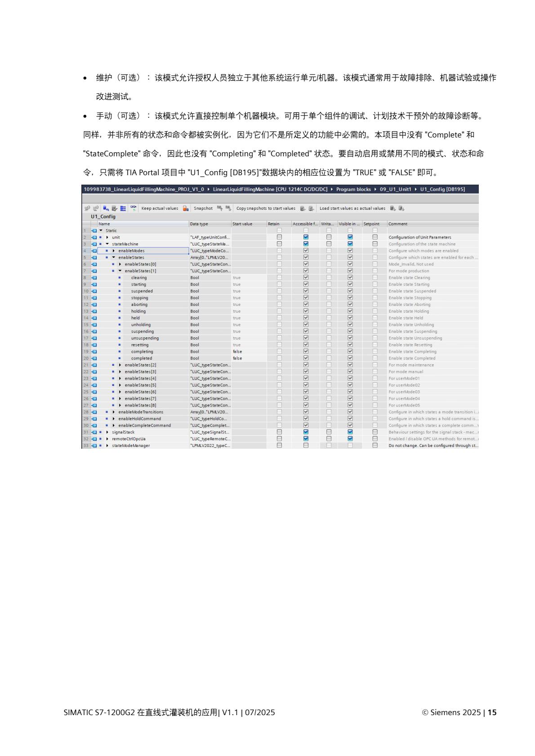The width and height of the screenshot is (535, 756).
Task: Click the Program blocks breadcrumb item
Action: 353,190
